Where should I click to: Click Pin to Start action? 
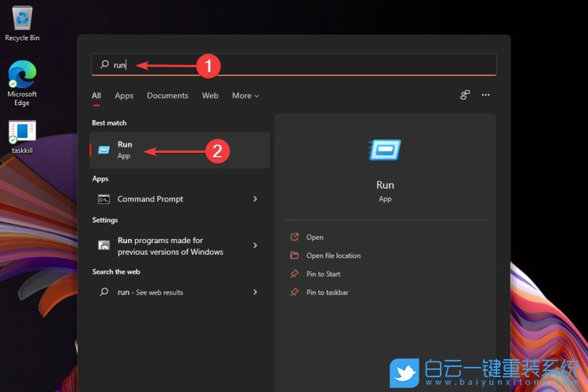[x=323, y=274]
